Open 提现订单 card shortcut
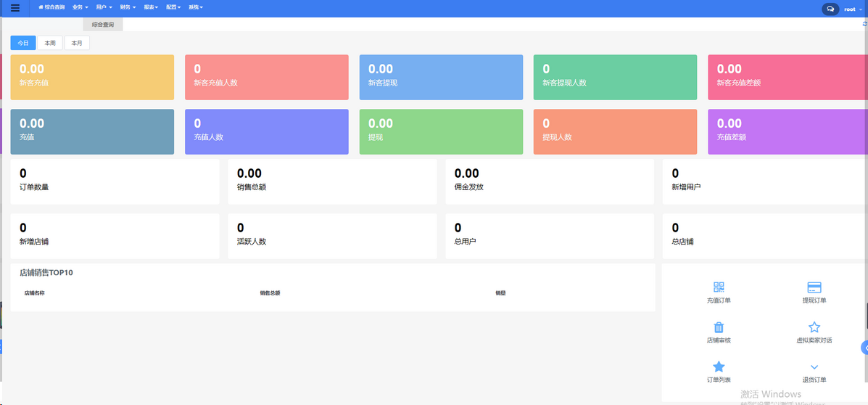The width and height of the screenshot is (868, 405). click(x=814, y=287)
